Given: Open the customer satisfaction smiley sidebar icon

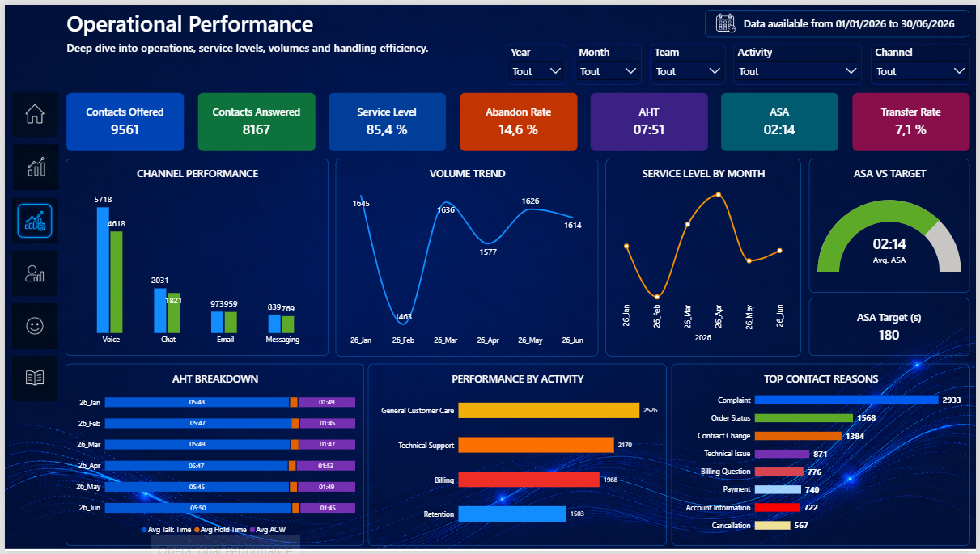Looking at the screenshot, I should (x=35, y=326).
